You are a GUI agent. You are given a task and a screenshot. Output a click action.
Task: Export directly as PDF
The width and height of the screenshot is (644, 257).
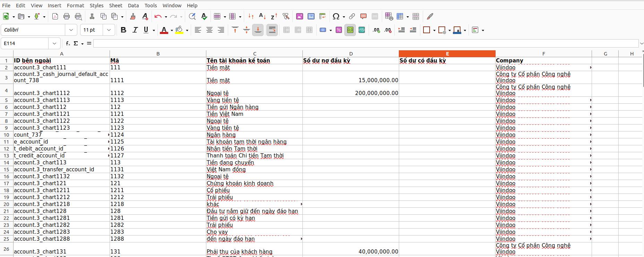coord(55,16)
